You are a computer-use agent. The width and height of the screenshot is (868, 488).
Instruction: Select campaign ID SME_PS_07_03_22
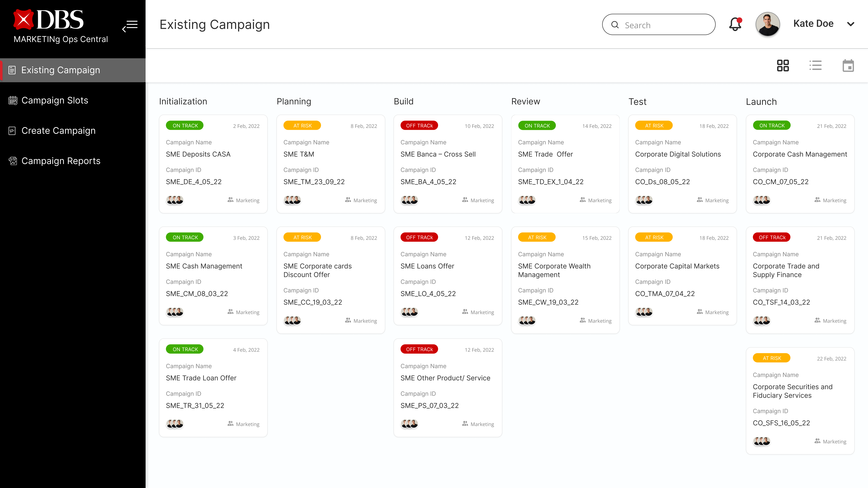(x=430, y=405)
